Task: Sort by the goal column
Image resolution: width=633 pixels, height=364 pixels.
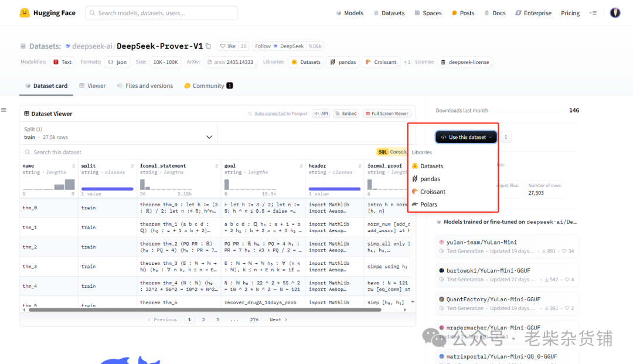Action: coord(301,166)
